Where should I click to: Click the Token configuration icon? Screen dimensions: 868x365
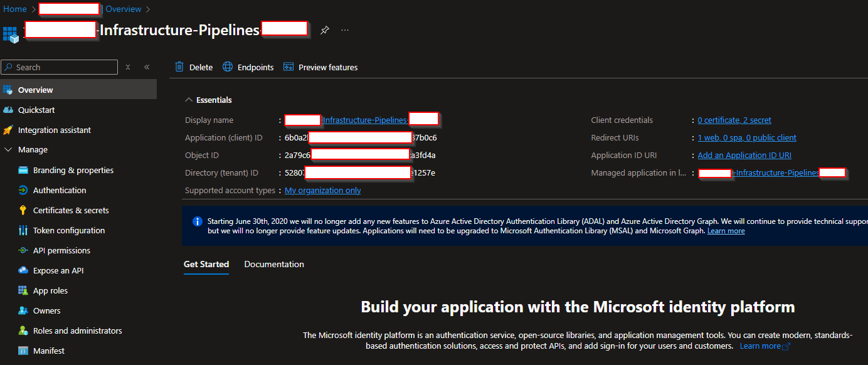click(23, 230)
